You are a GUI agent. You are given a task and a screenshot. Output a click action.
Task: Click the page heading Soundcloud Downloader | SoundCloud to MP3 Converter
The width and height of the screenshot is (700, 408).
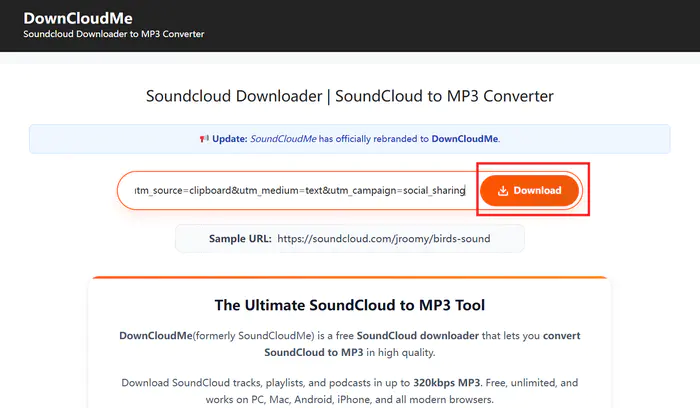350,96
